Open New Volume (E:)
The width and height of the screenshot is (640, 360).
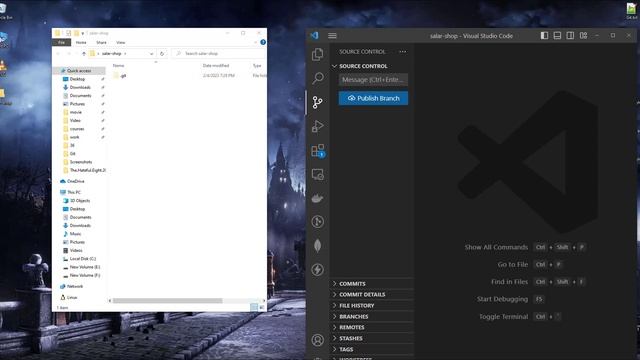coord(84,267)
